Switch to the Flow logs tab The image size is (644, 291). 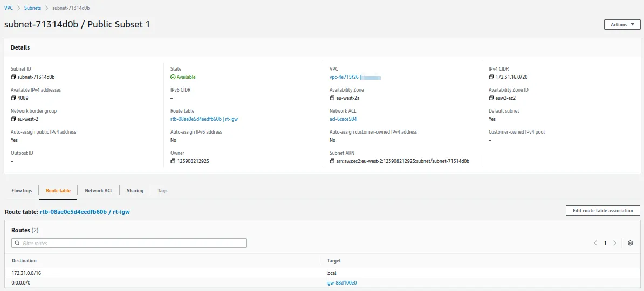click(22, 191)
